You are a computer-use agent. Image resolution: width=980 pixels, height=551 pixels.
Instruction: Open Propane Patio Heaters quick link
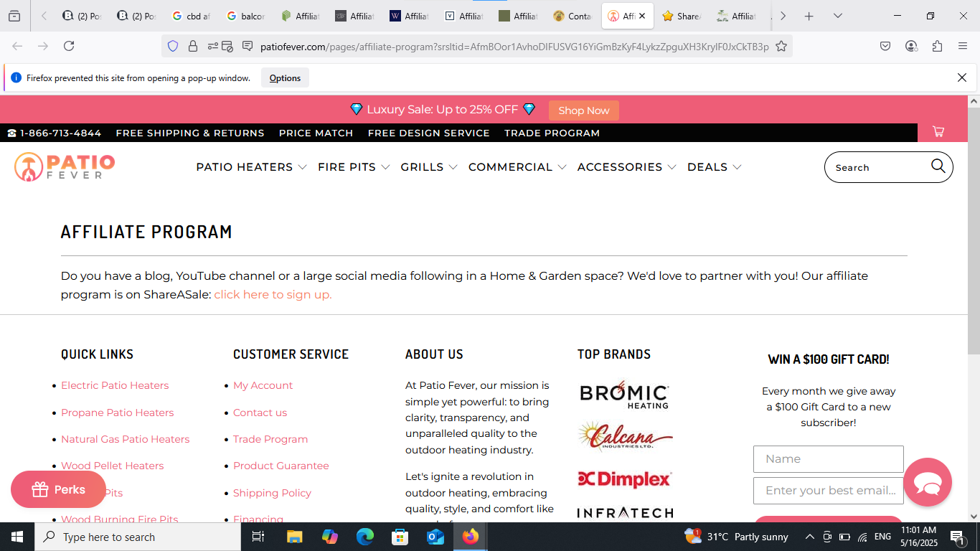(118, 413)
